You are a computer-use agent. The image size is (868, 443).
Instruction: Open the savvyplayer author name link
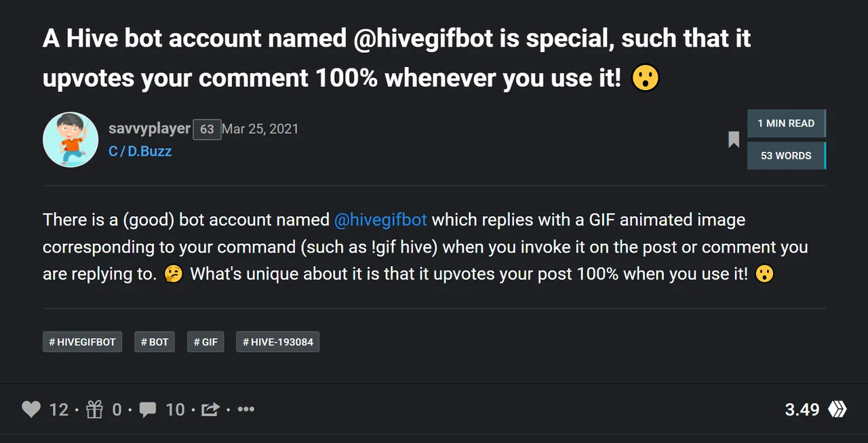(x=149, y=129)
